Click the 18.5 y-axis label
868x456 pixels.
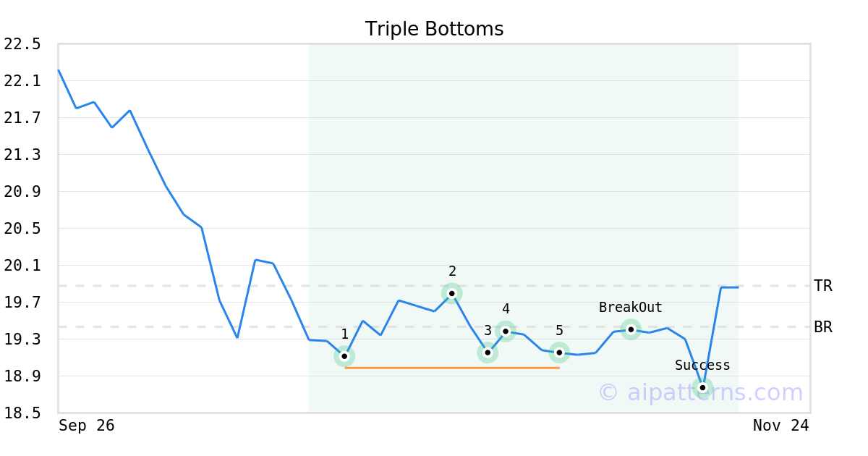point(22,413)
